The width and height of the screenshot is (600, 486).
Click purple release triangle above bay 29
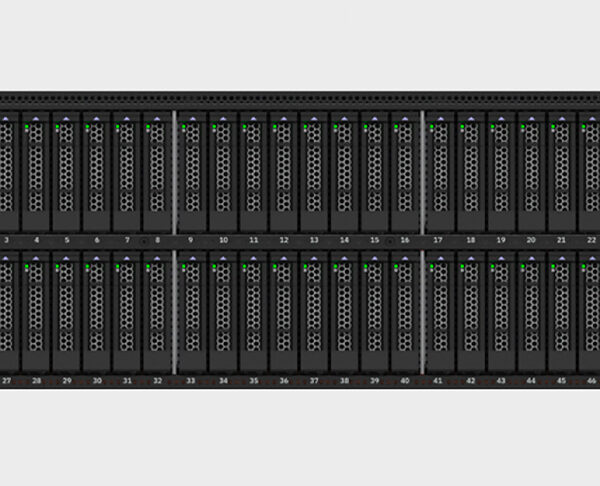(66, 259)
